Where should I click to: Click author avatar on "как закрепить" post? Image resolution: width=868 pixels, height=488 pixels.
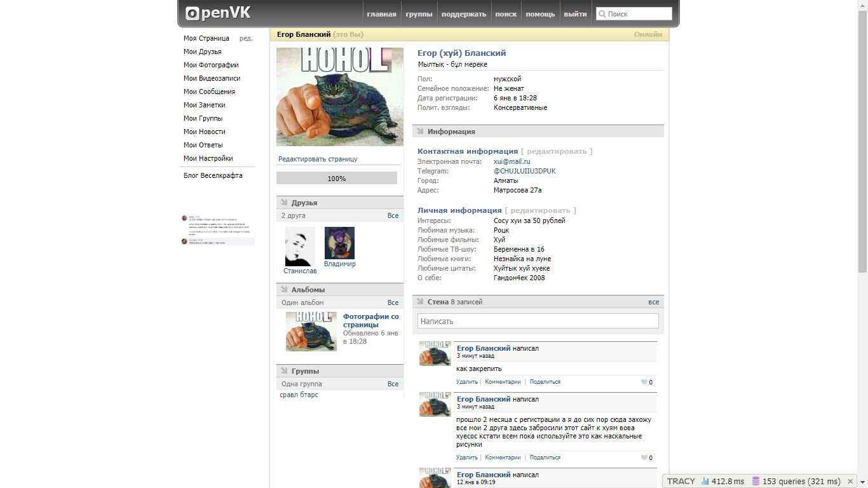click(x=435, y=353)
